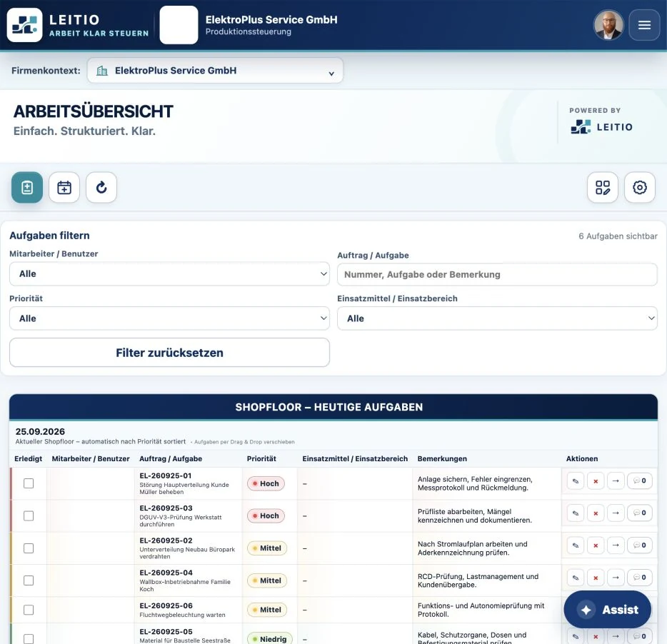Open the task list view

click(27, 187)
